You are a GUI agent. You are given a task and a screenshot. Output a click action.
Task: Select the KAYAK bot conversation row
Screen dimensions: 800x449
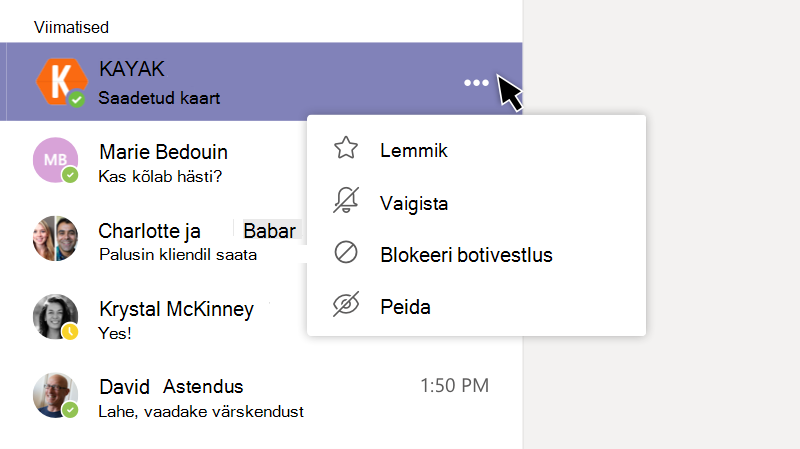[261, 82]
